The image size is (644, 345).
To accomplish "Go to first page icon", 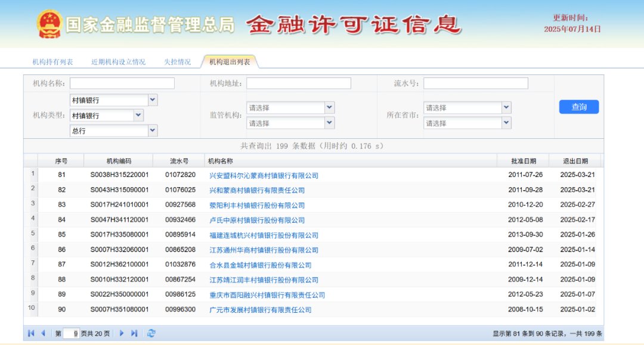I will pyautogui.click(x=31, y=333).
